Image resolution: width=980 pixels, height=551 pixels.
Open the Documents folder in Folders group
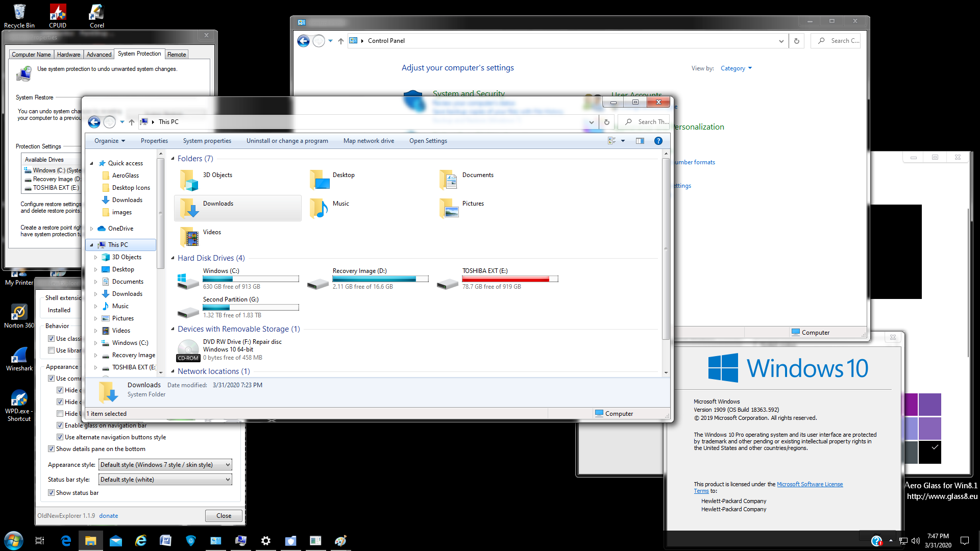pyautogui.click(x=467, y=180)
